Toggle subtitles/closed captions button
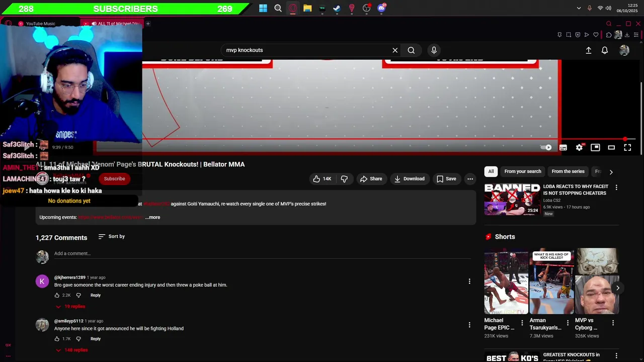This screenshot has height=362, width=644. click(563, 147)
